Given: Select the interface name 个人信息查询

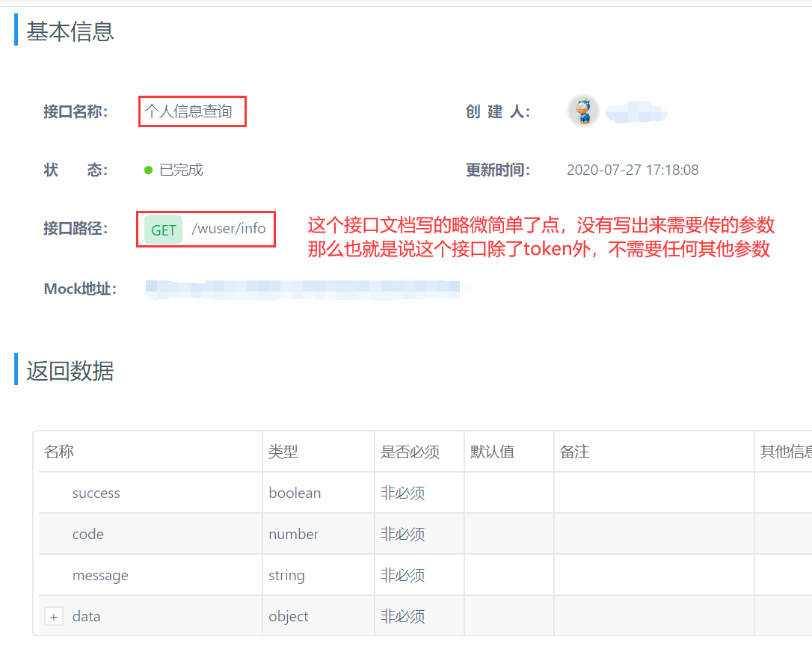Looking at the screenshot, I should pos(191,111).
